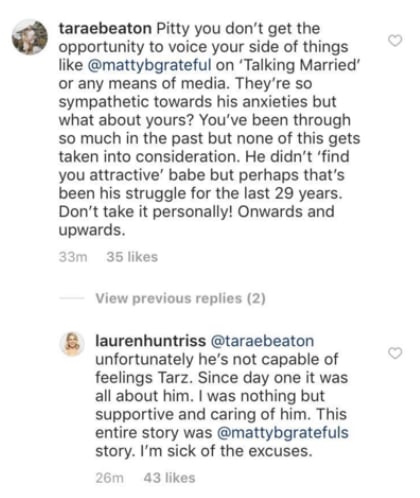Like taraebeaton's comment with the heart icon
Viewport: 420px width, 498px height.
point(395,41)
